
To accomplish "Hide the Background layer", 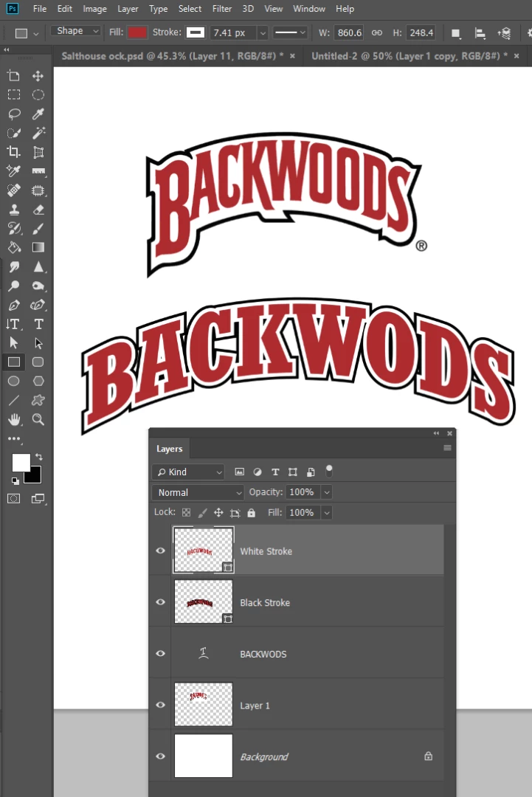I will 161,756.
